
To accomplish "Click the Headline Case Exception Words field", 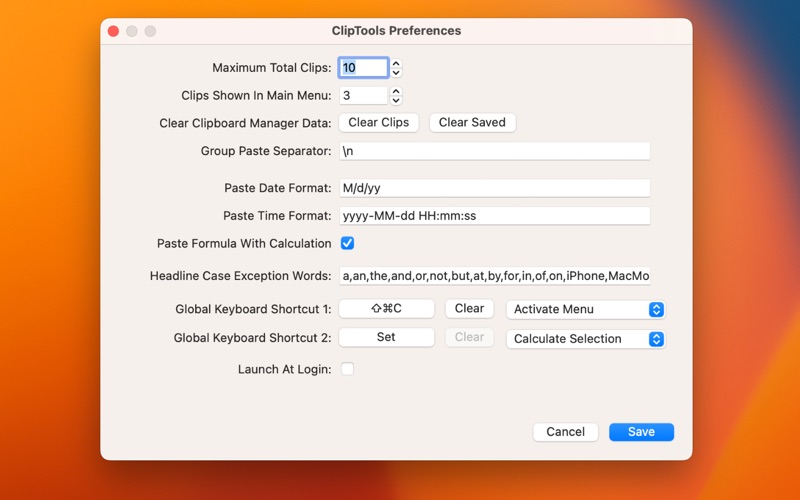I will tap(494, 276).
